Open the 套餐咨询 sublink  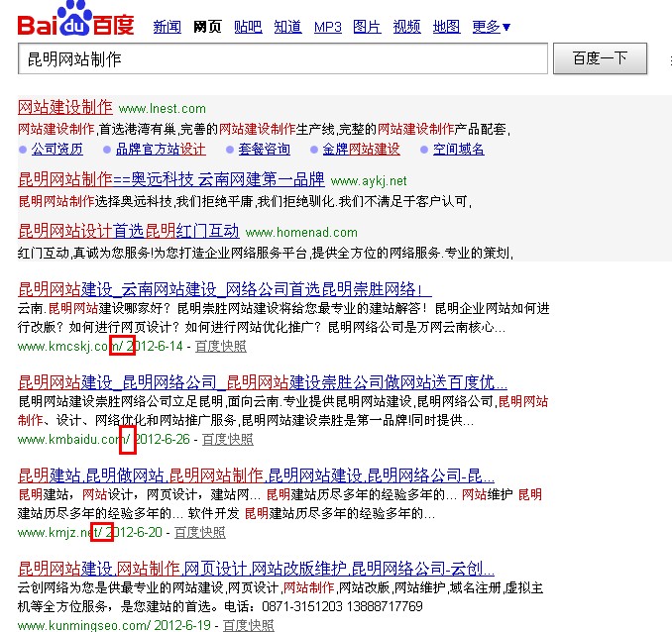click(x=264, y=150)
